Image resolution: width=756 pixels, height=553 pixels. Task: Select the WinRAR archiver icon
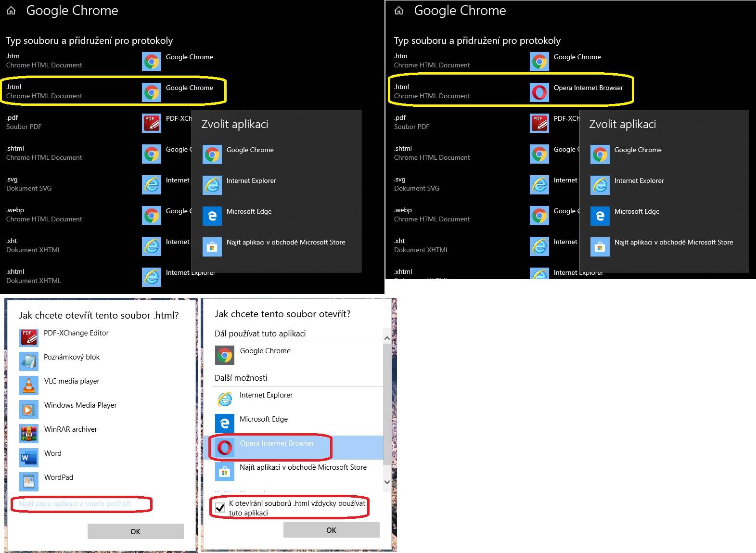(29, 434)
